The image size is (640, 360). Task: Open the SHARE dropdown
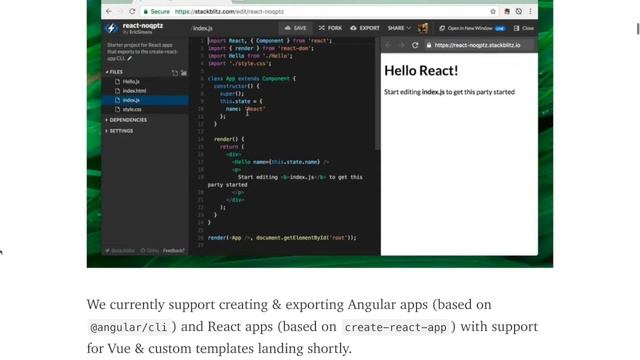pyautogui.click(x=399, y=28)
